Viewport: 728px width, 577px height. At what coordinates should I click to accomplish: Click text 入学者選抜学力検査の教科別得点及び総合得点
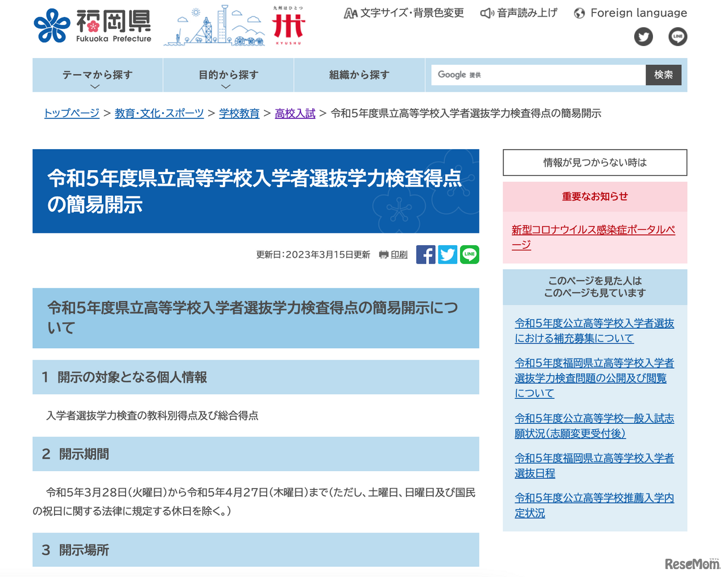[152, 416]
